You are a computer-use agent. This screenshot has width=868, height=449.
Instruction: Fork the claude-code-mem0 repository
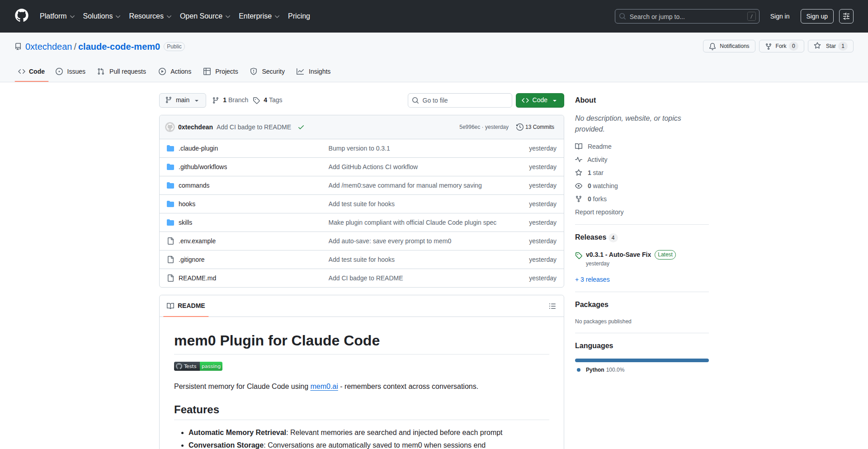(x=781, y=46)
